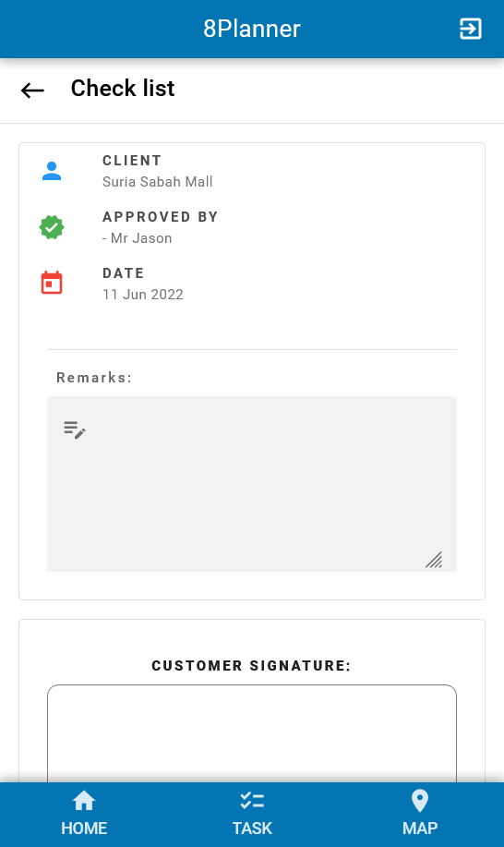Focus the Remarks text area
Image resolution: width=504 pixels, height=847 pixels.
click(252, 484)
